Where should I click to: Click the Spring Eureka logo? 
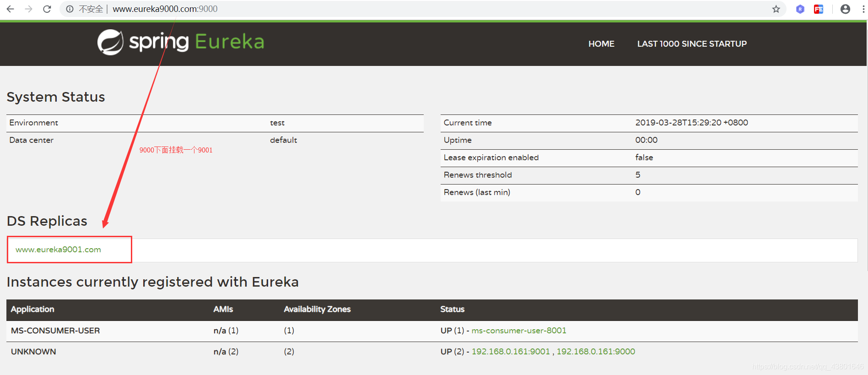click(181, 42)
